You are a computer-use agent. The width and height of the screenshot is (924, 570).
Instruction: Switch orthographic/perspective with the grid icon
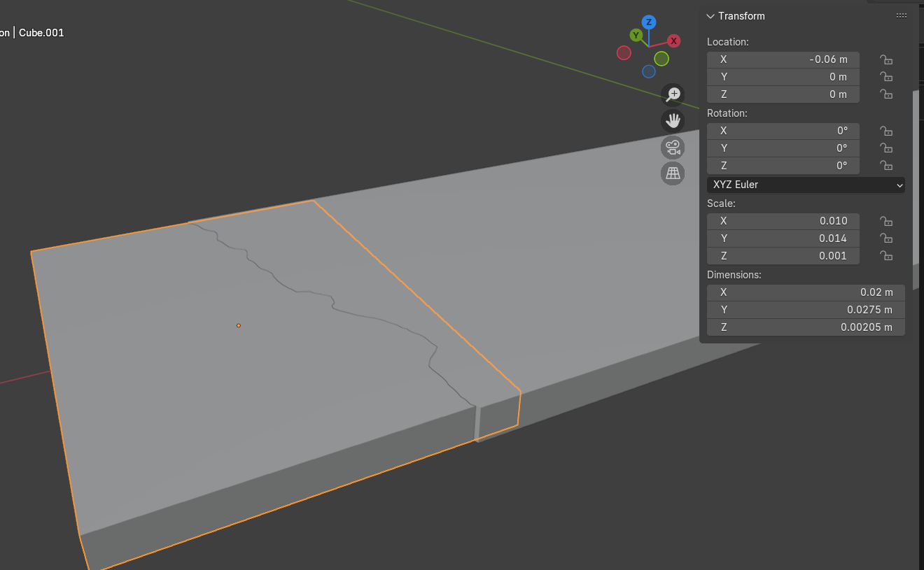tap(673, 173)
